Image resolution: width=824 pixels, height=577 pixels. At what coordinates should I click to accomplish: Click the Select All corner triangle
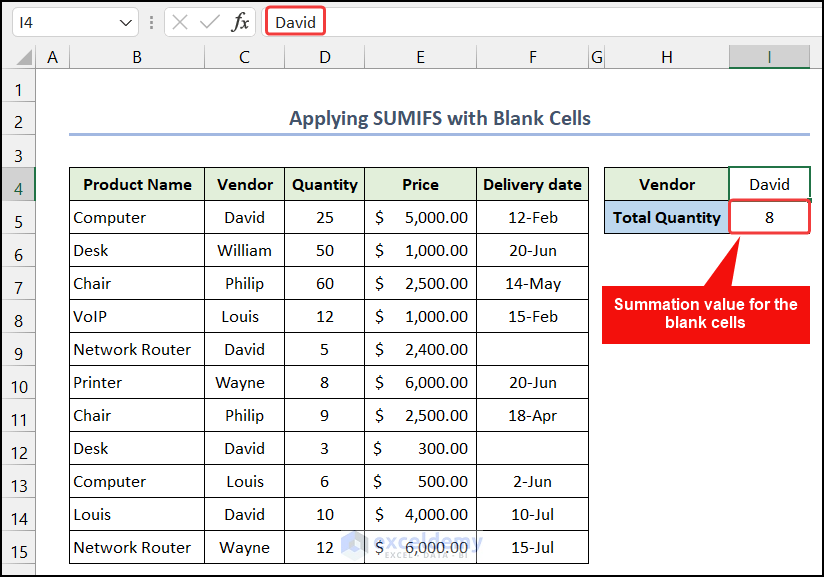coord(24,58)
